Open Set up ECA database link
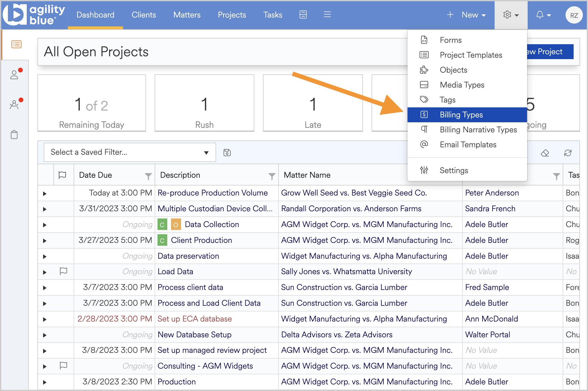 click(x=195, y=319)
